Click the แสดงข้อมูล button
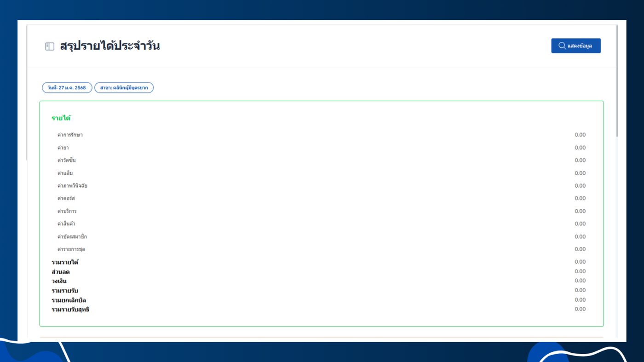The image size is (644, 362). pyautogui.click(x=576, y=46)
